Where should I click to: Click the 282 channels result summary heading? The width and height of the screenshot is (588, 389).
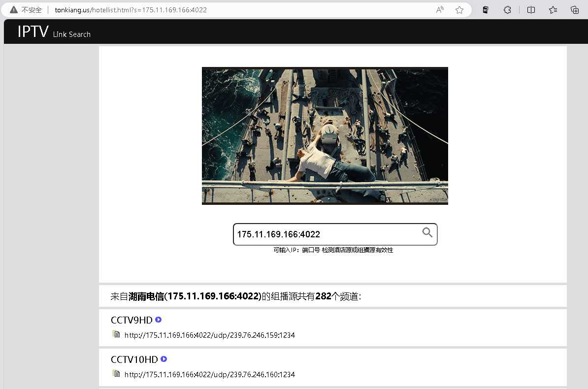coord(236,296)
